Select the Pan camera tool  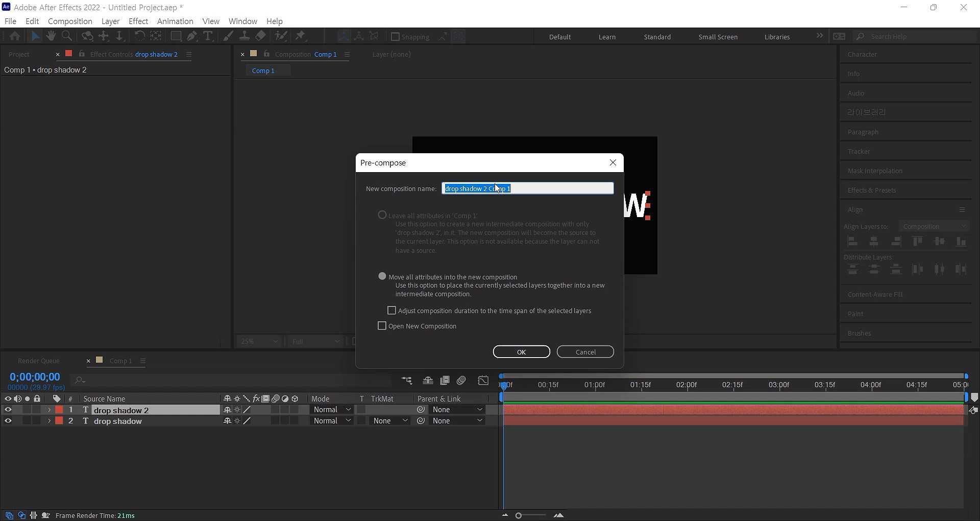[x=104, y=36]
